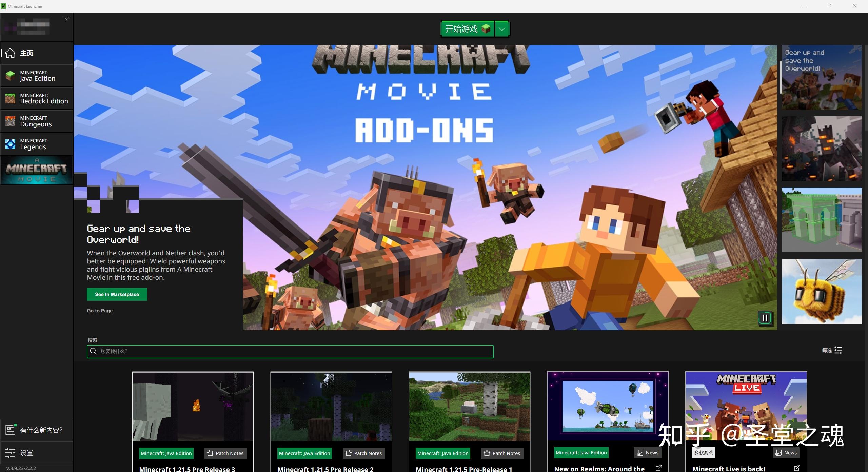The width and height of the screenshot is (868, 472).
Task: Click the magnifier icon in the search bar
Action: (93, 351)
